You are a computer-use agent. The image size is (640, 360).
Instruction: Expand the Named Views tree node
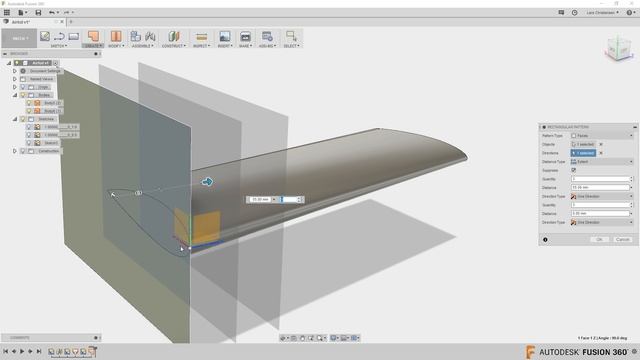[x=15, y=79]
